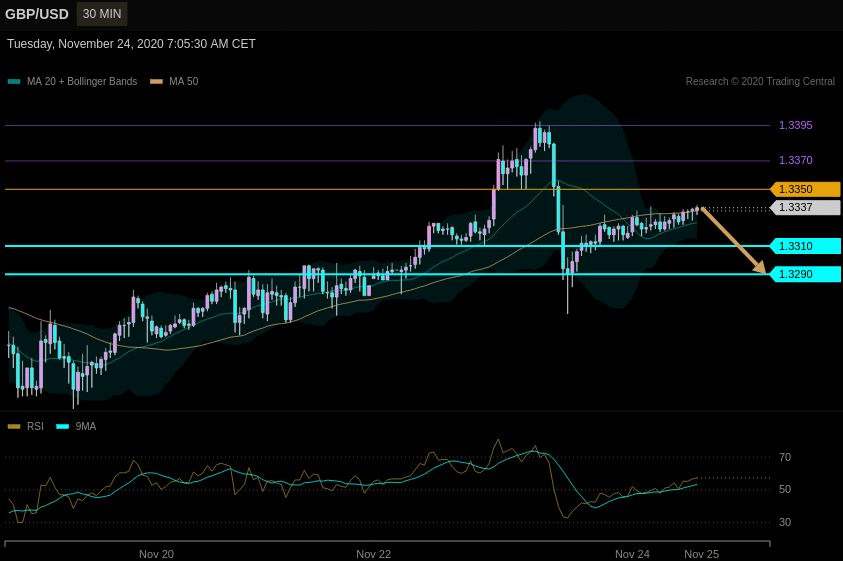Click the MA 50 legend color swatch
The image size is (843, 561).
coord(156,82)
